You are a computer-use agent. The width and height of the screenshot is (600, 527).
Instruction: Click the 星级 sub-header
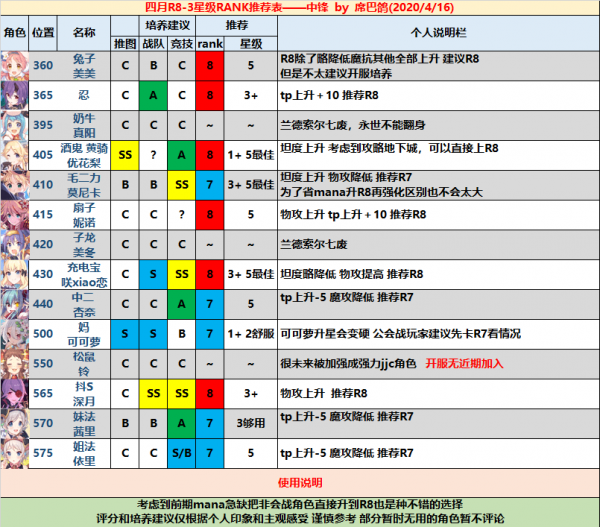(x=251, y=44)
